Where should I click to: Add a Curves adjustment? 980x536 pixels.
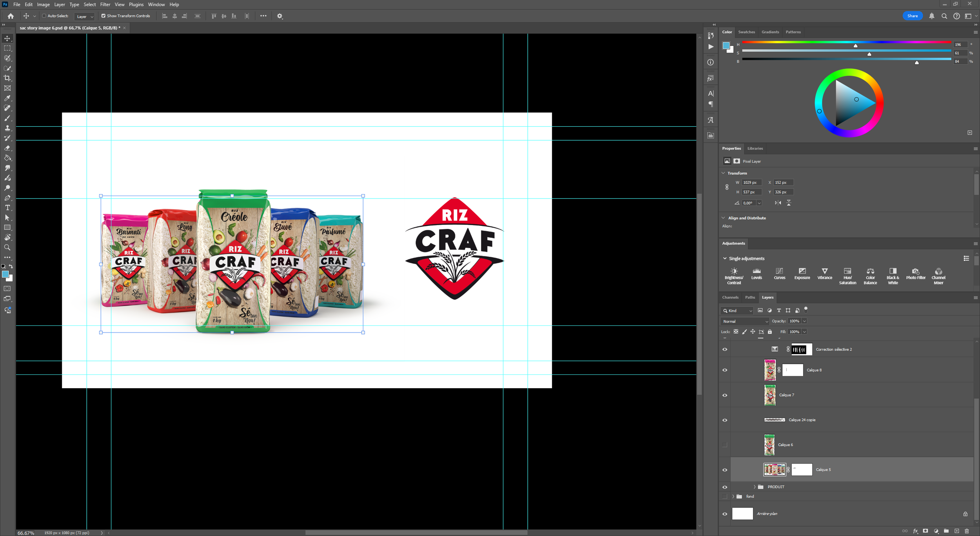coord(779,274)
